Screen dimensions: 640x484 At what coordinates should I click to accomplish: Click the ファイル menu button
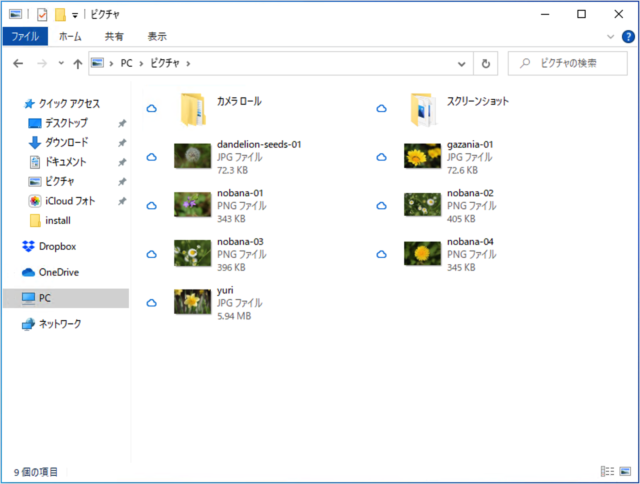25,36
